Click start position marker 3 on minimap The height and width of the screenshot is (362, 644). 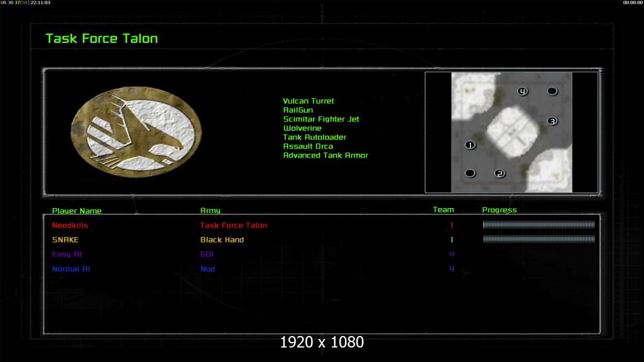tap(552, 121)
